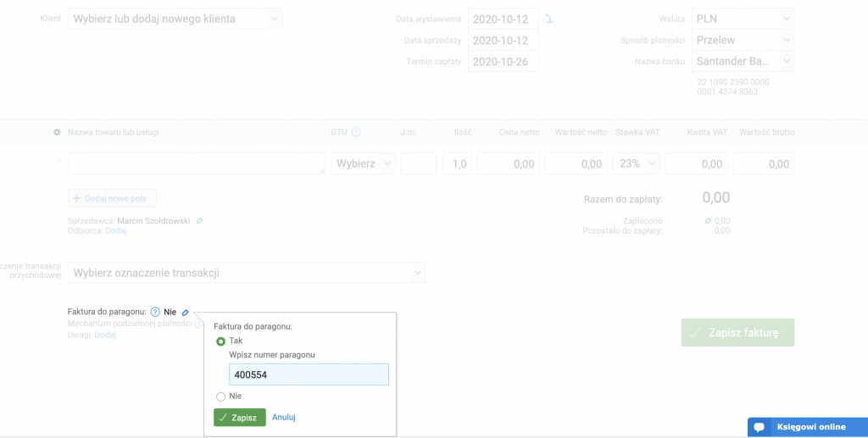
Task: Open the 23% VAT rate dropdown
Action: [636, 164]
